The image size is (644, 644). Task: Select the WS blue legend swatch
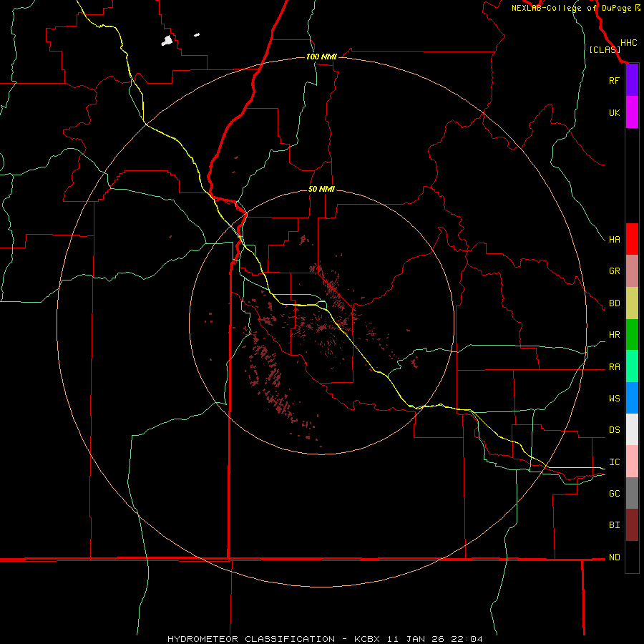[632, 398]
